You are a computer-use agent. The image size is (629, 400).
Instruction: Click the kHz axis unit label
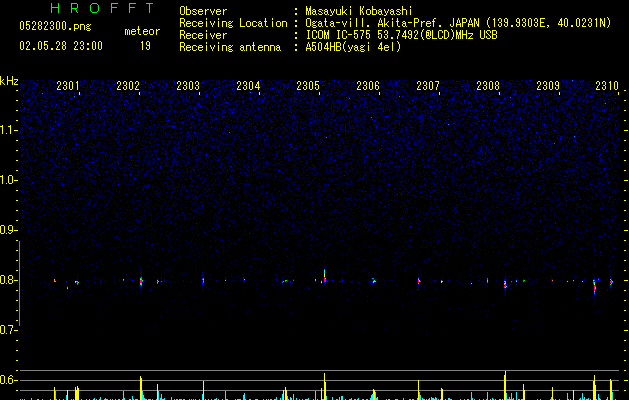point(9,81)
